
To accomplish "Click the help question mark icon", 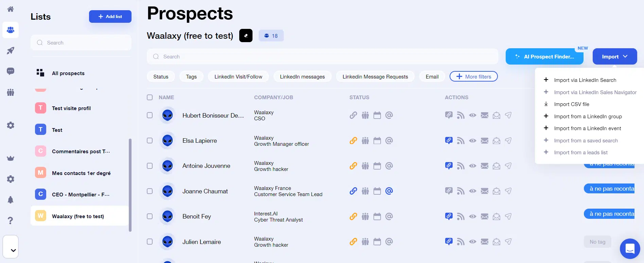I will [x=11, y=221].
